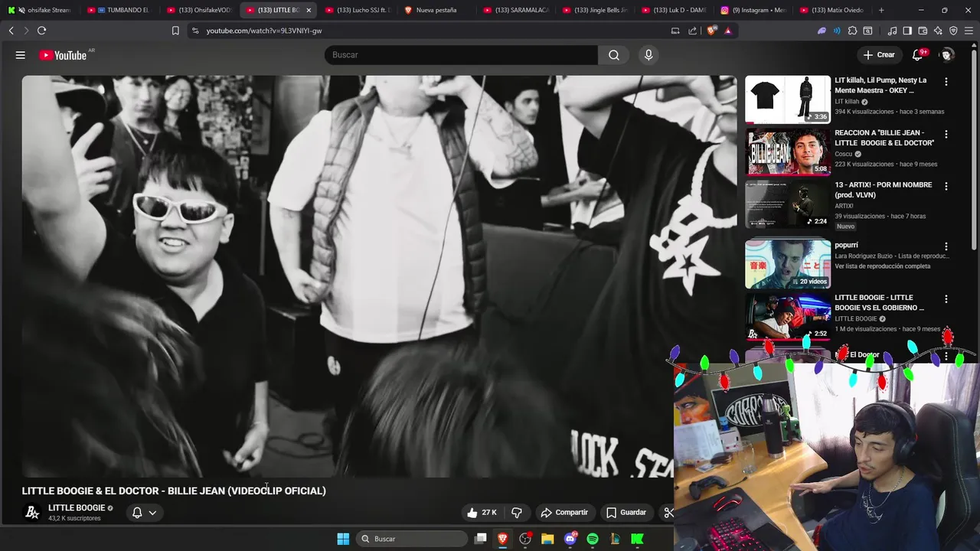Open the Brave main hamburger menu
Image resolution: width=980 pixels, height=551 pixels.
[x=969, y=31]
